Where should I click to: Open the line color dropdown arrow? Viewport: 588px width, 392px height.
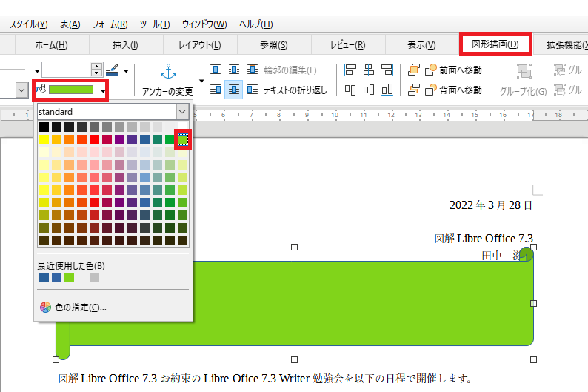tap(126, 70)
